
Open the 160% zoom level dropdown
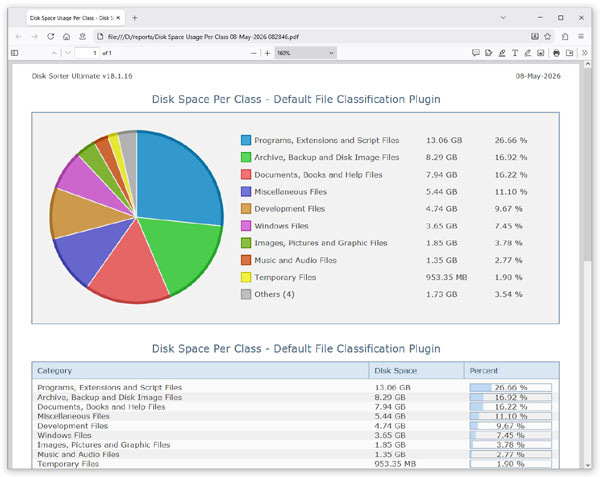(x=305, y=53)
